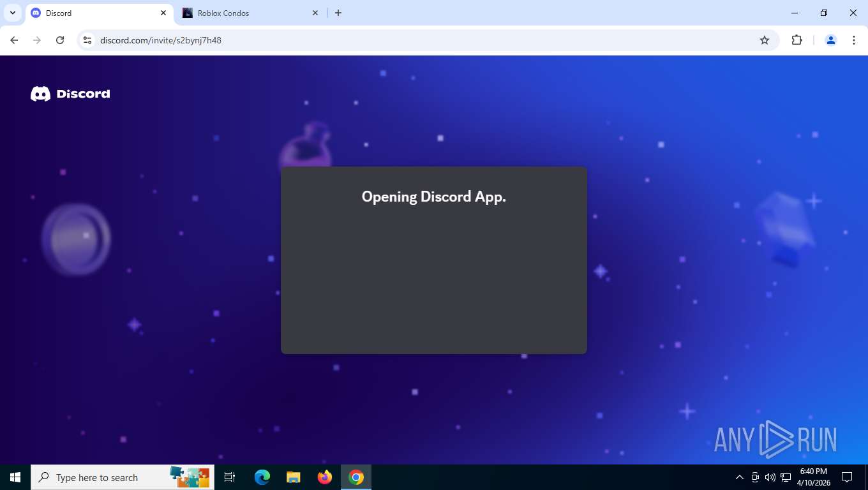Bookmark this page with the star
Screen dimensions: 868x490
[x=765, y=40]
